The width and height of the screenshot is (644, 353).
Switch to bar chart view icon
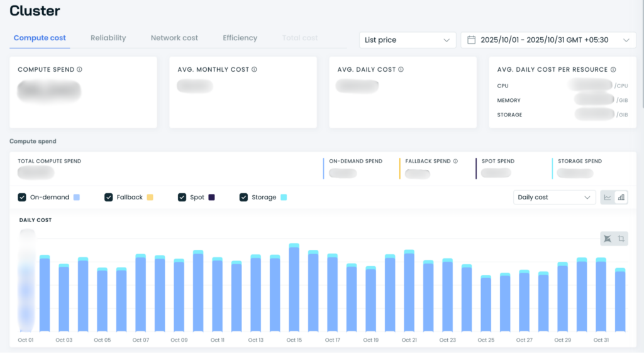621,197
